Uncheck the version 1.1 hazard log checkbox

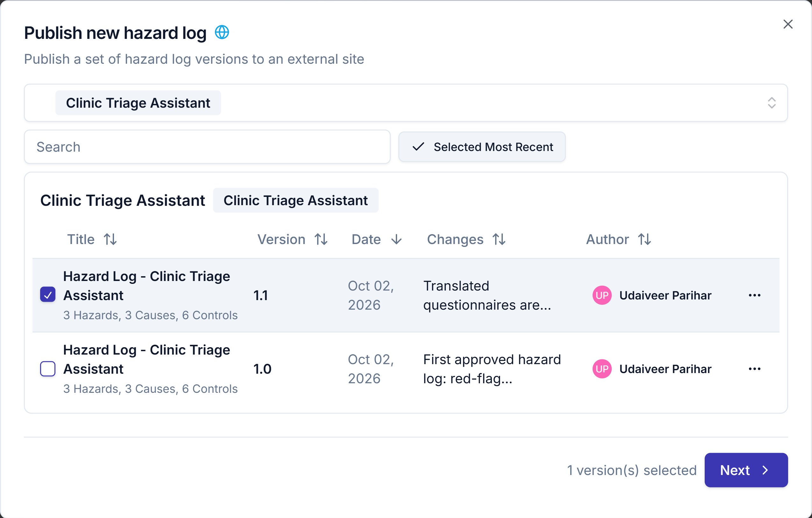click(x=48, y=295)
